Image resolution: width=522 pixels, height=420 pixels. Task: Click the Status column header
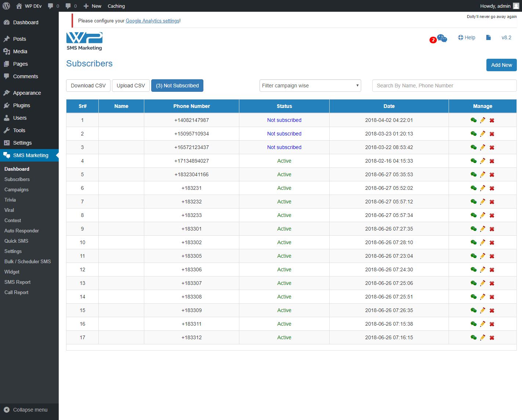[x=284, y=106]
